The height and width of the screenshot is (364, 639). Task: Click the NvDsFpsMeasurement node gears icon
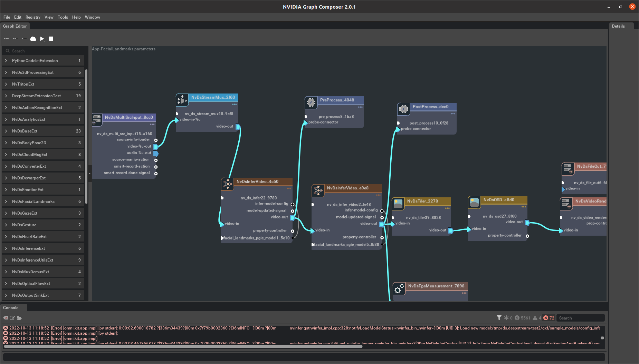[x=399, y=288]
